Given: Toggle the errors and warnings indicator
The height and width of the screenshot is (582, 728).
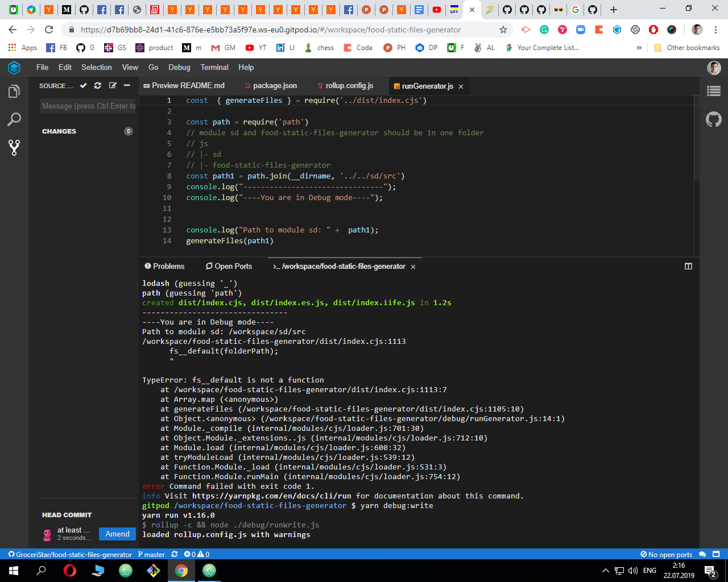Looking at the screenshot, I should coord(196,554).
